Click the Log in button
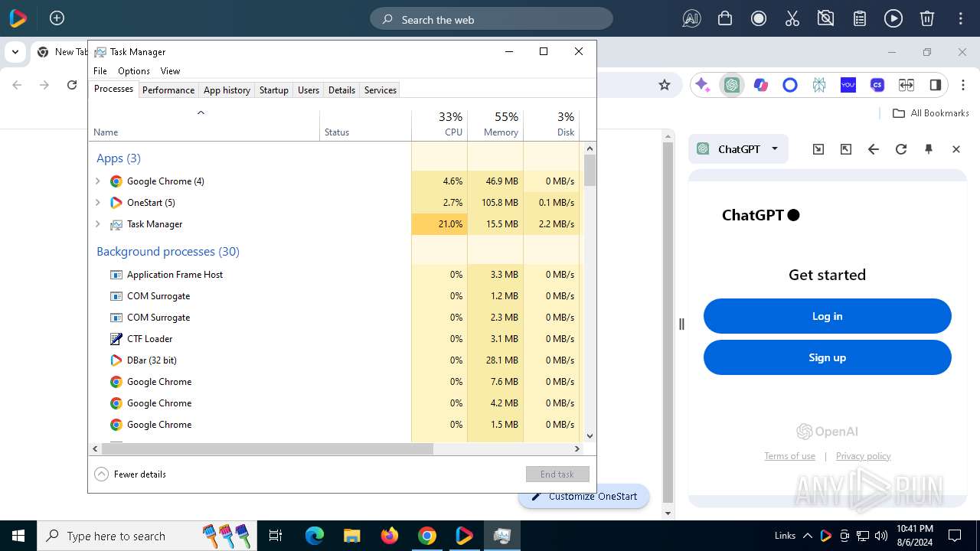Image resolution: width=980 pixels, height=551 pixels. (x=827, y=316)
